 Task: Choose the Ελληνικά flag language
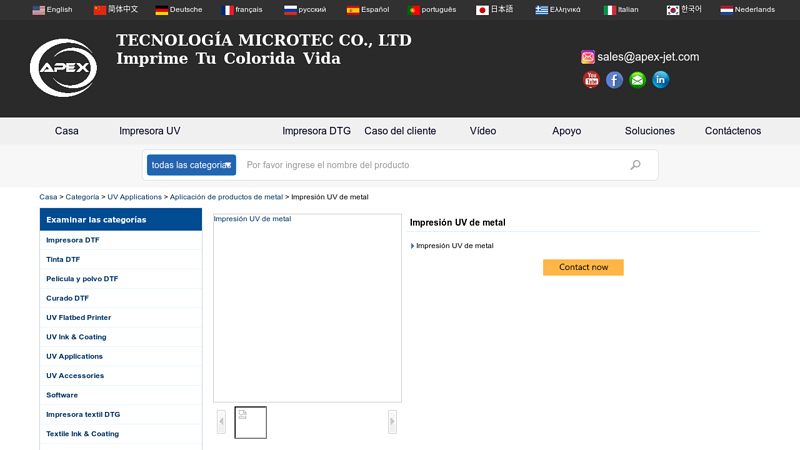tap(558, 10)
